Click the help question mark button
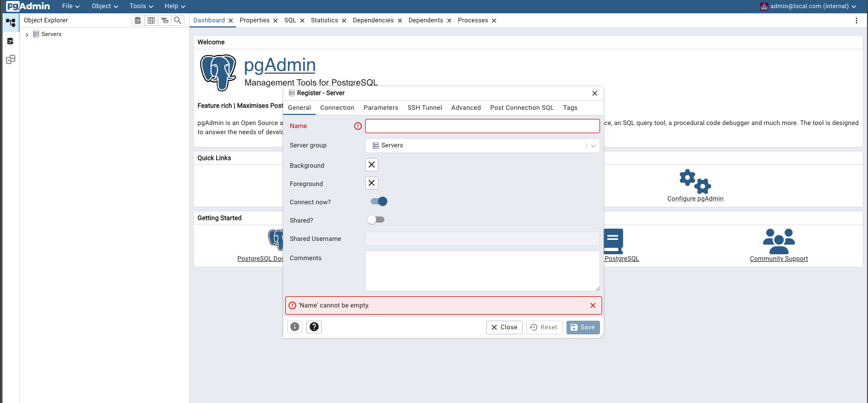 (314, 327)
